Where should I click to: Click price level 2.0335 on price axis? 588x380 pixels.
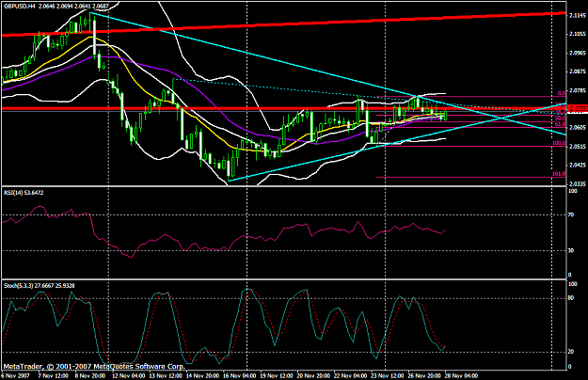(577, 183)
